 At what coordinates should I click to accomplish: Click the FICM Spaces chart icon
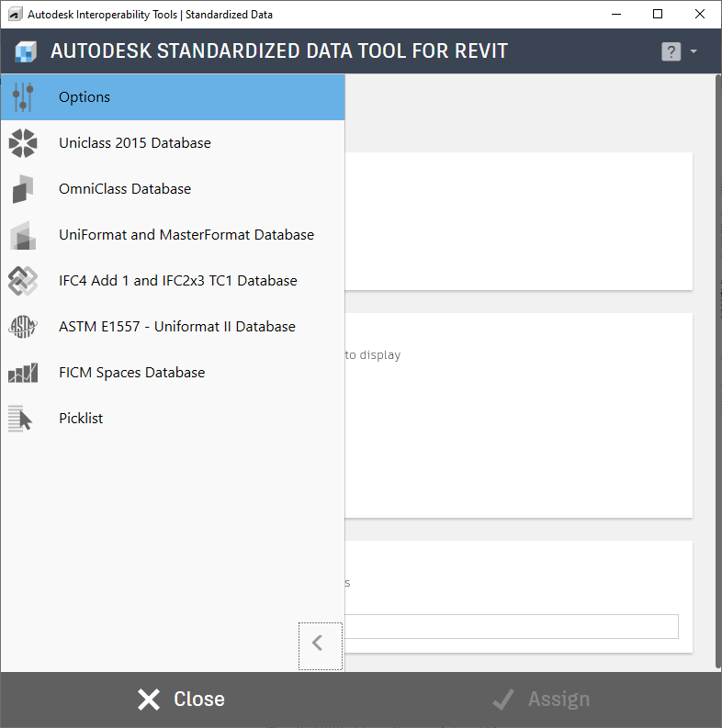pos(23,373)
